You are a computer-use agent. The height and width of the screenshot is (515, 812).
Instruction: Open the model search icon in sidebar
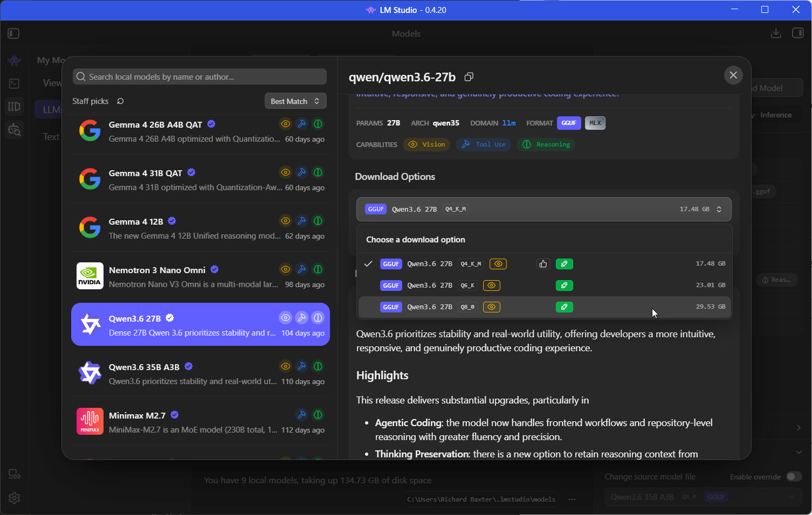[15, 129]
